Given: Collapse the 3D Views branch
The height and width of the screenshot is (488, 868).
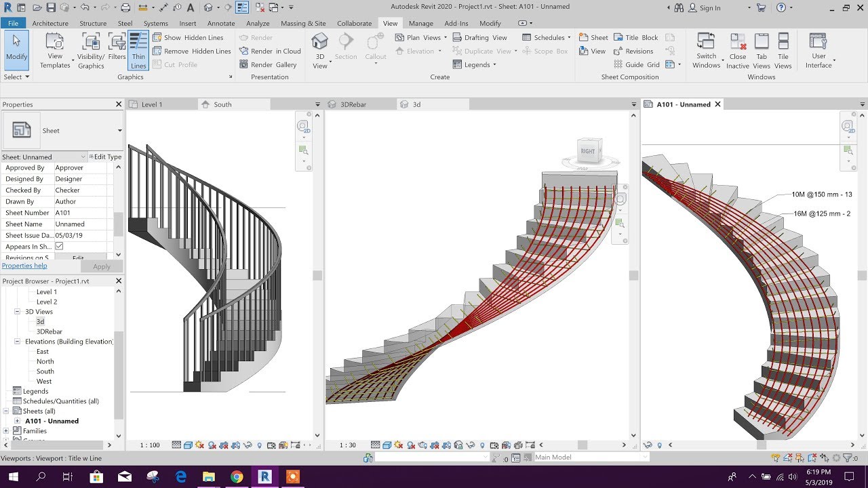Looking at the screenshot, I should coord(18,312).
